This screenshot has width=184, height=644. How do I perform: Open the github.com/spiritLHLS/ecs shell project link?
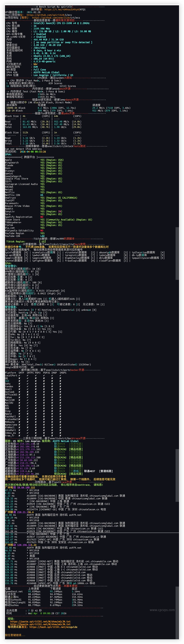(x=49, y=15)
